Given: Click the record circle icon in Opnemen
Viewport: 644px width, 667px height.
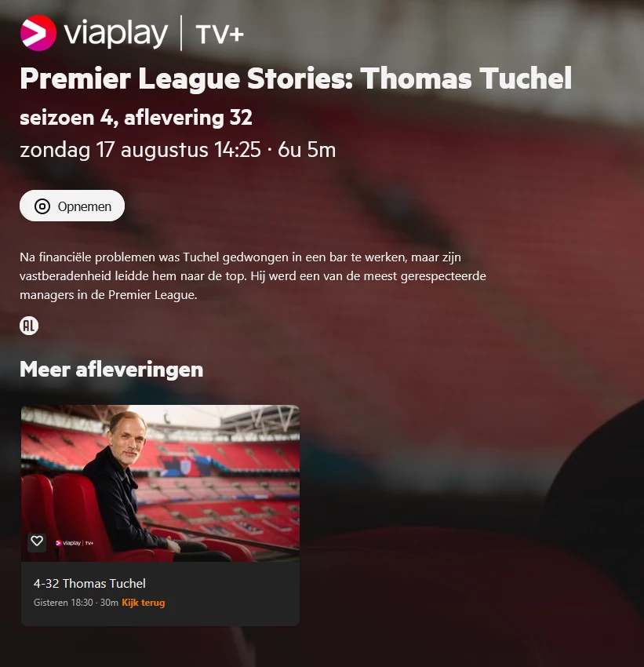Looking at the screenshot, I should coord(42,206).
